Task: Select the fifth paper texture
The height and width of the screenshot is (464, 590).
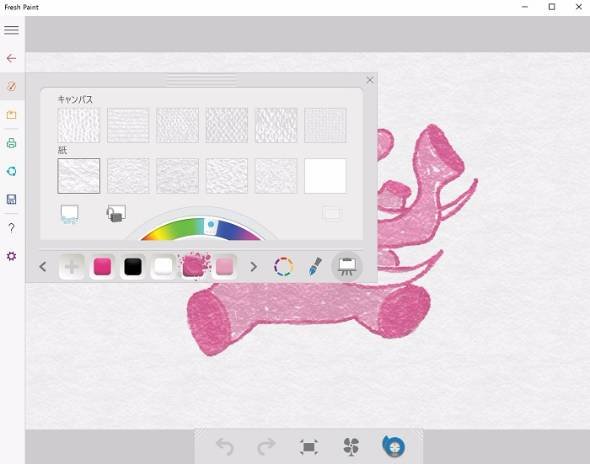Action: pos(276,176)
